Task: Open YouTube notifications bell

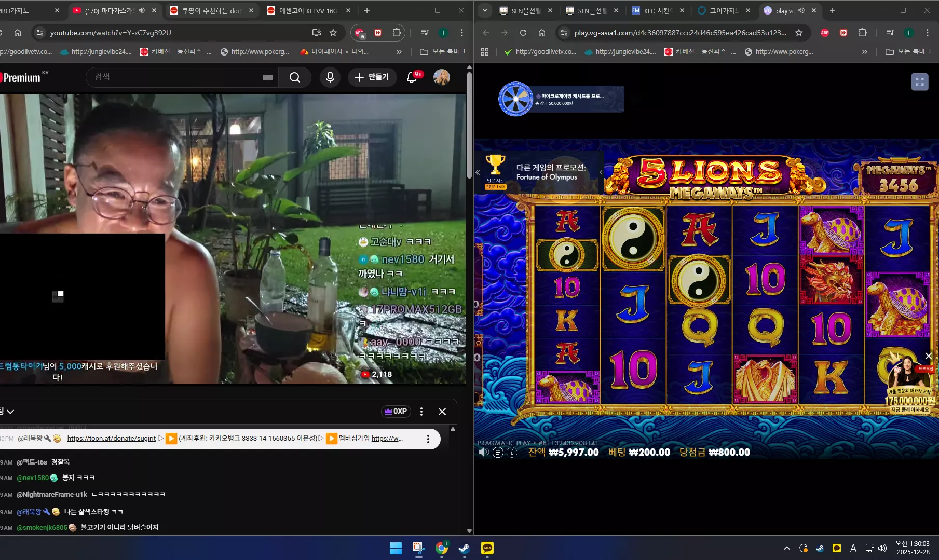Action: (x=412, y=77)
